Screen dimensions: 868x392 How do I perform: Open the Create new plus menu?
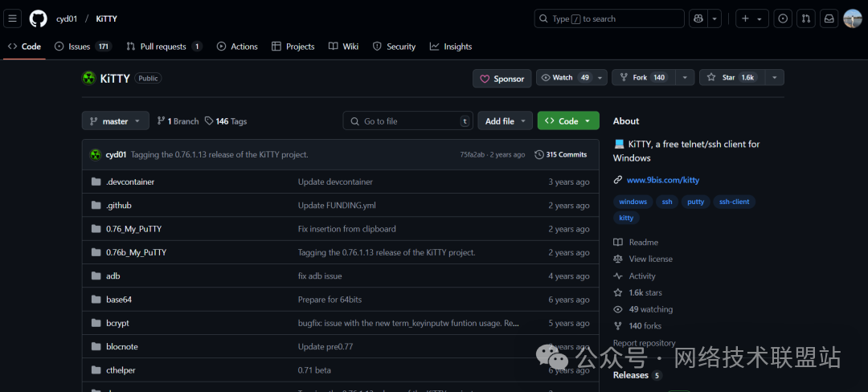[751, 18]
